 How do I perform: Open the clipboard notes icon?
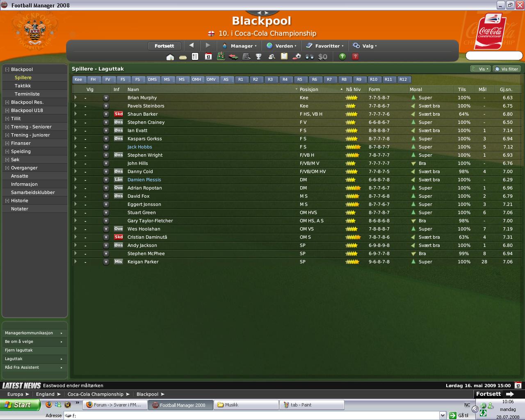point(284,56)
